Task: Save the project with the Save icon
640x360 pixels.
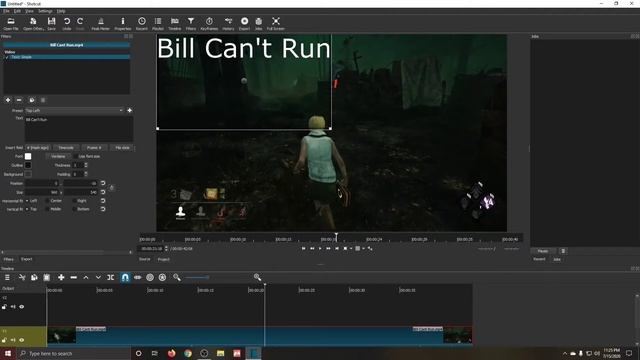Action: [x=51, y=24]
